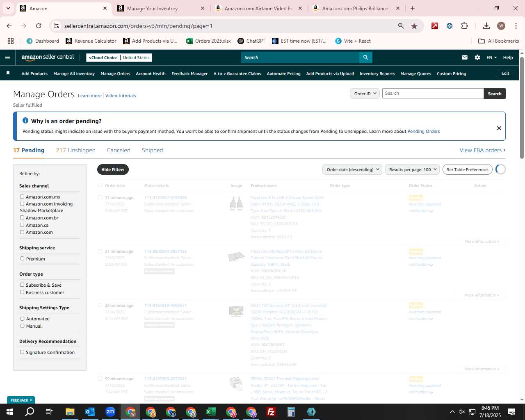This screenshot has width=525, height=420.
Task: Open Manage All Inventory menu item
Action: click(74, 73)
